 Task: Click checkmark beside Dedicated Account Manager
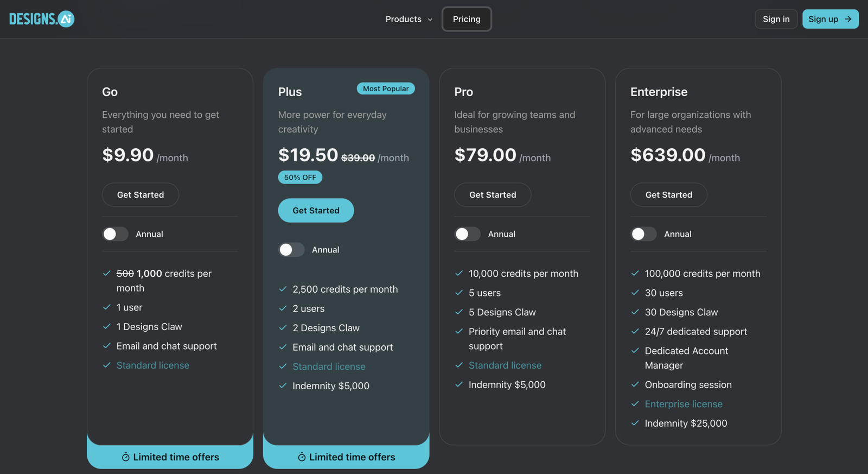[x=635, y=351]
